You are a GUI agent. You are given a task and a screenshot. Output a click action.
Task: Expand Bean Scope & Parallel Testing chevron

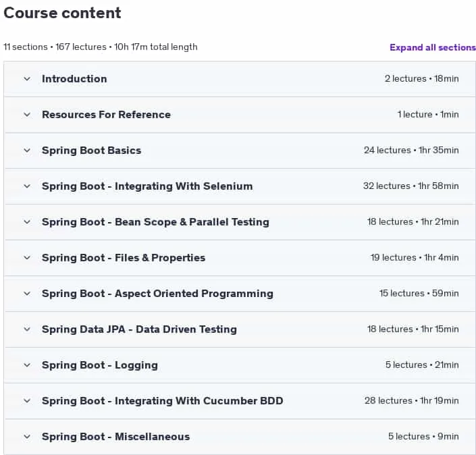click(x=27, y=222)
